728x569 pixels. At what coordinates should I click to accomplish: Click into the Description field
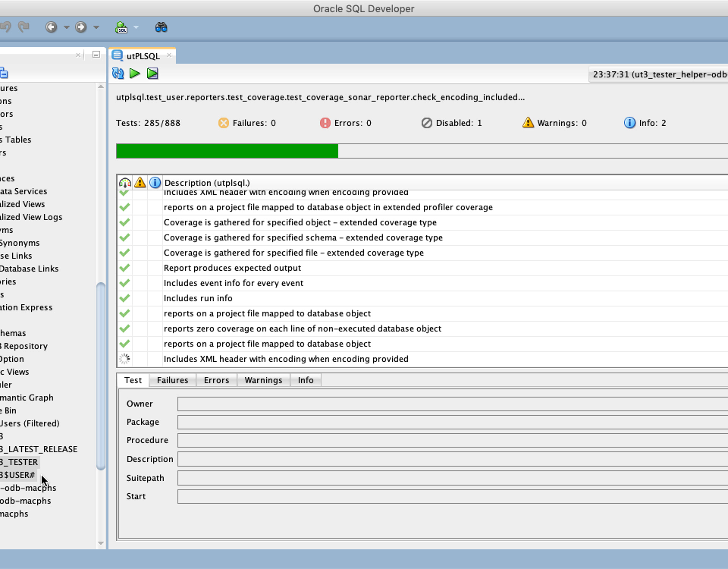(453, 460)
